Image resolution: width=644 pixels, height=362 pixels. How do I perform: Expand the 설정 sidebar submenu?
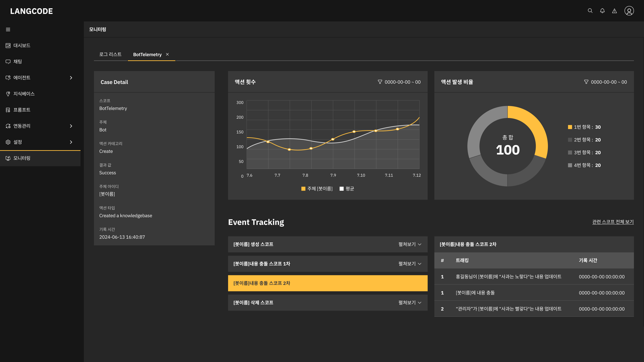(71, 142)
